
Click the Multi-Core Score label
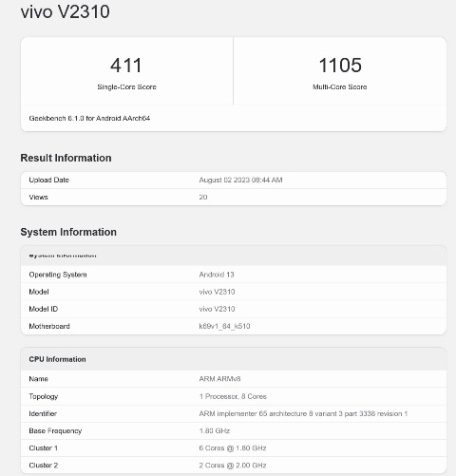point(340,86)
